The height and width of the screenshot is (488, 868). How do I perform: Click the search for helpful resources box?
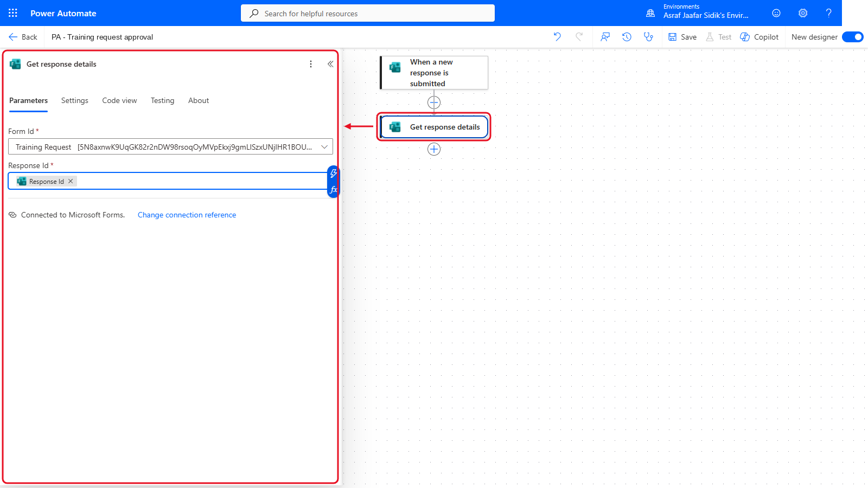point(368,13)
